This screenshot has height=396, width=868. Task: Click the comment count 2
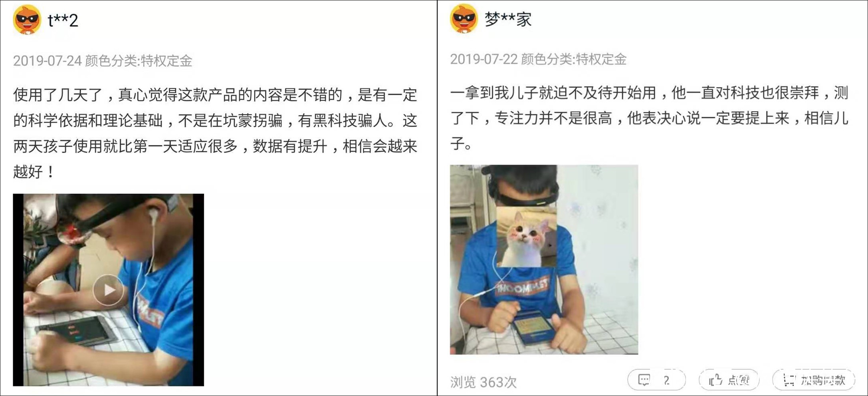pyautogui.click(x=666, y=380)
